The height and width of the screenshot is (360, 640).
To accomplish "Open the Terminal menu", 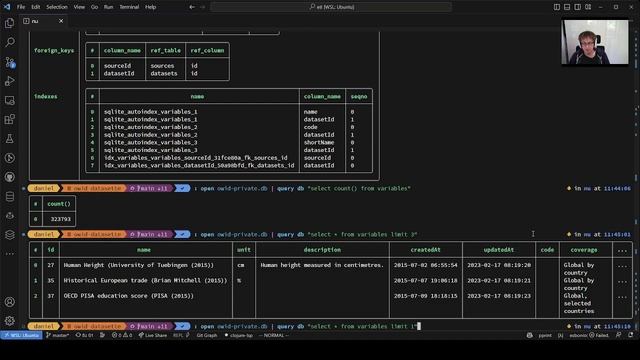I will click(129, 7).
